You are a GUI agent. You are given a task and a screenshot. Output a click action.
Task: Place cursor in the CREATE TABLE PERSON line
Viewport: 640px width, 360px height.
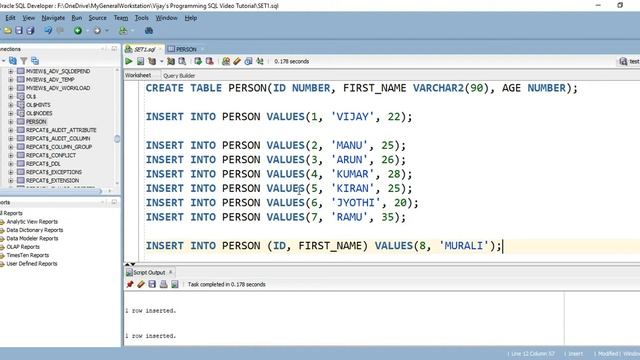pyautogui.click(x=361, y=88)
